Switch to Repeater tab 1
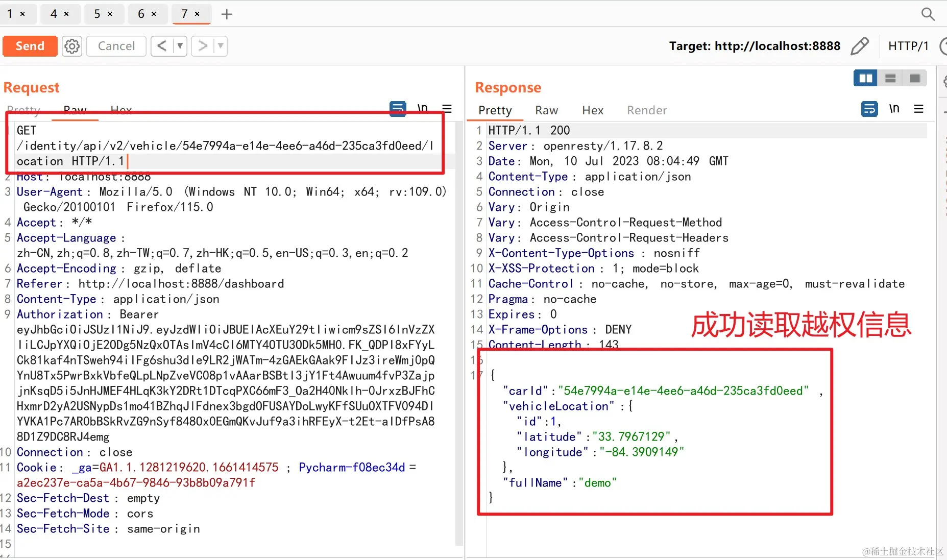The width and height of the screenshot is (947, 560). pos(10,14)
